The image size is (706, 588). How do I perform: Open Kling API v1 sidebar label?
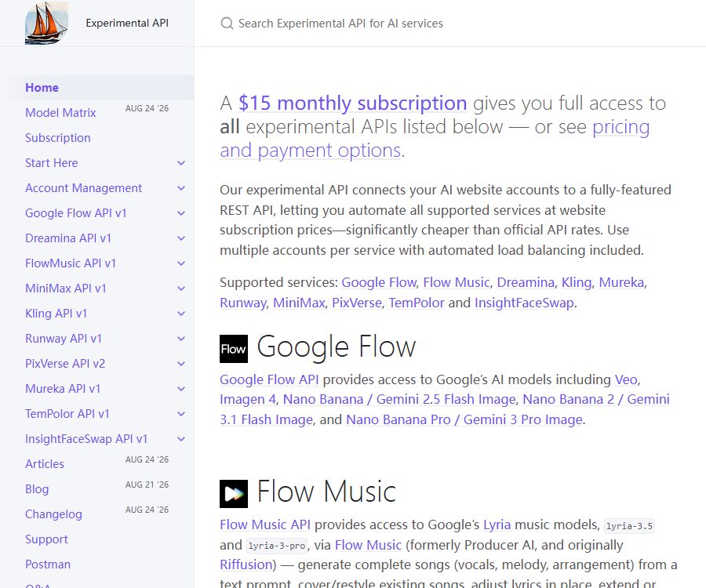[56, 314]
